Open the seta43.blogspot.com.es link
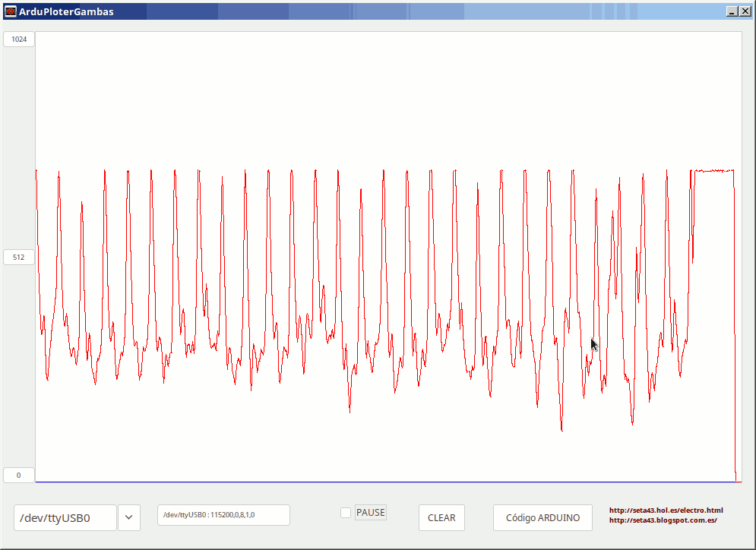756x550 pixels. [x=663, y=520]
